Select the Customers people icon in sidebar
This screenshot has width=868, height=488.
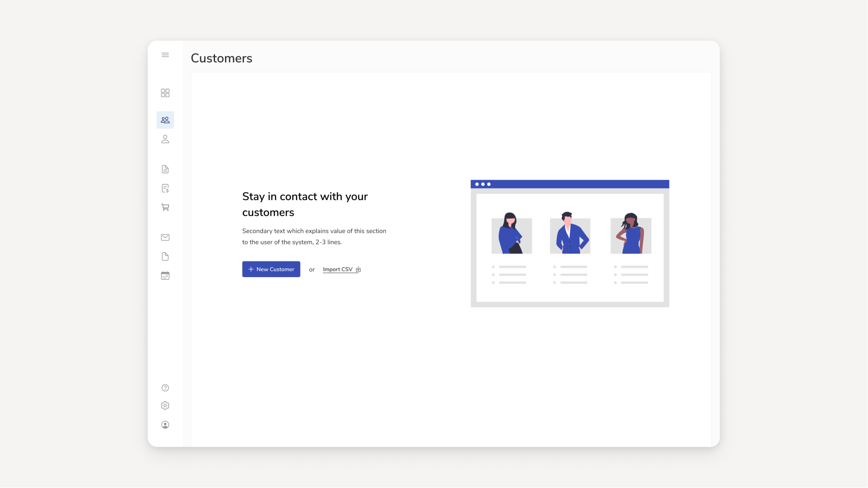pyautogui.click(x=165, y=120)
